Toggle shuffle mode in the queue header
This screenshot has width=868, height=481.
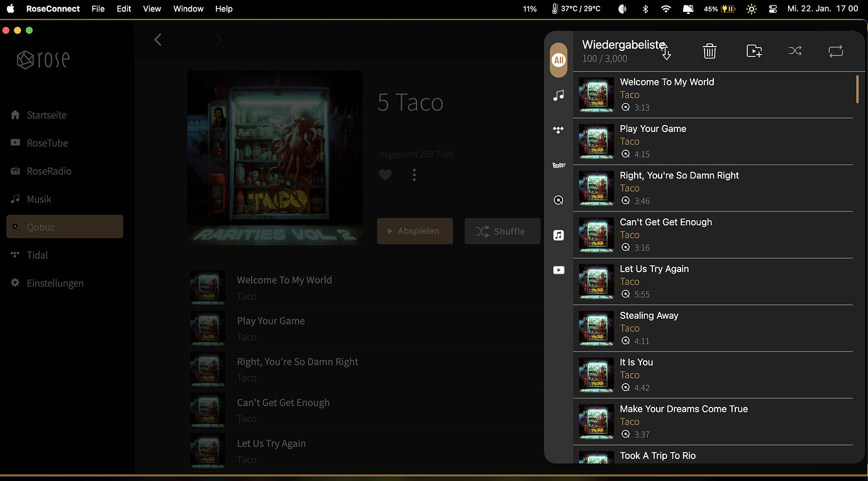(x=795, y=52)
